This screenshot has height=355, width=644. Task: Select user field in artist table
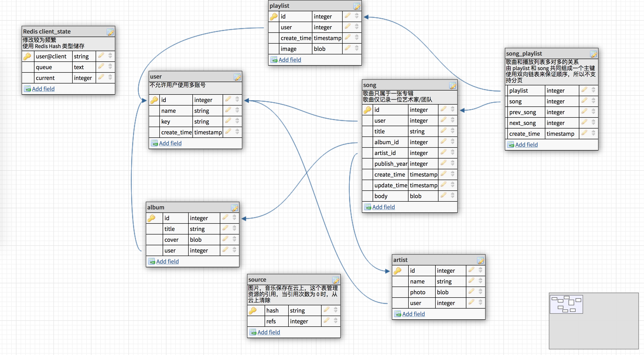coord(416,303)
